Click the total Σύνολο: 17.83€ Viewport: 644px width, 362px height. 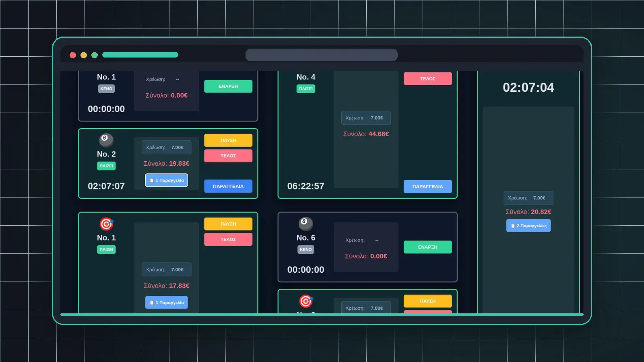[166, 286]
